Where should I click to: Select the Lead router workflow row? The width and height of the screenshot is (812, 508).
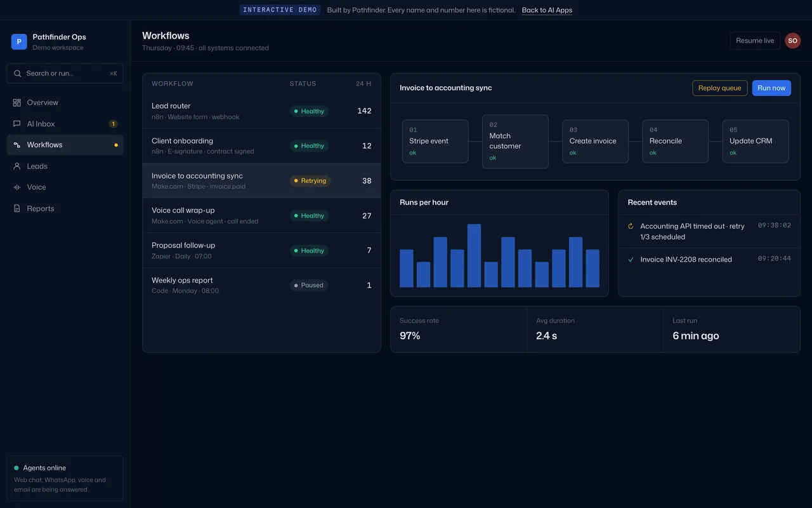[261, 111]
